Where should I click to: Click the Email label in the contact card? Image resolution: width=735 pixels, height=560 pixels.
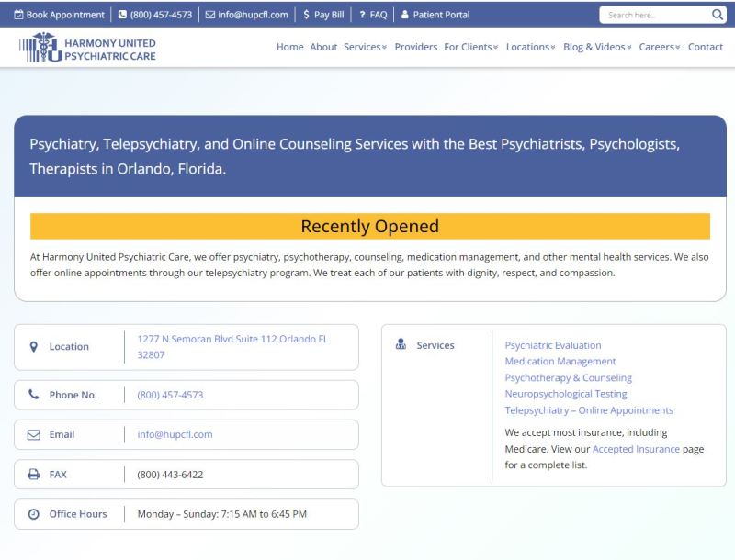[x=62, y=434]
